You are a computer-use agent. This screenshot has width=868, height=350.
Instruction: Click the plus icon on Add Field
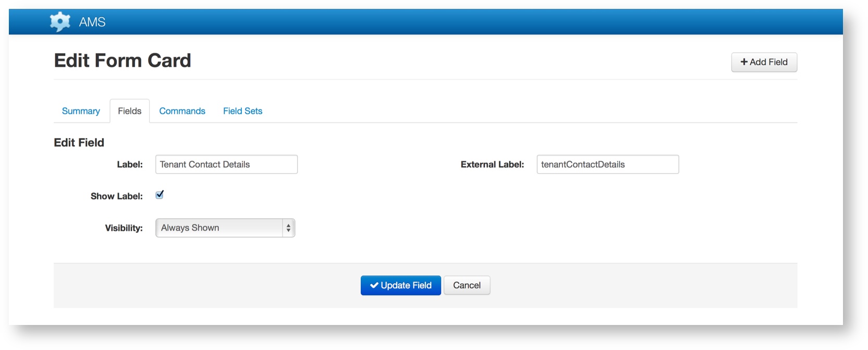744,62
